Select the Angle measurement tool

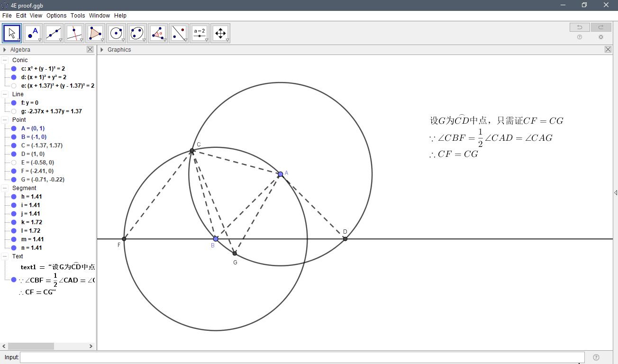coord(158,33)
